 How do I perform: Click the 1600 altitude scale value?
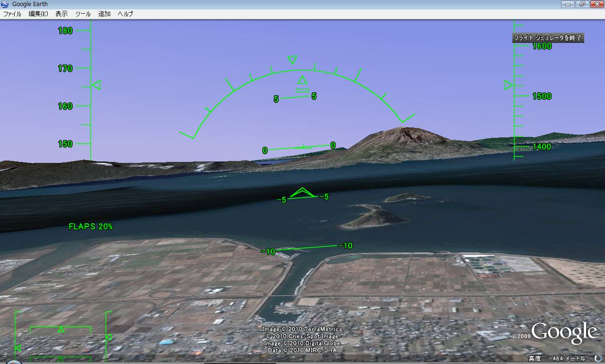point(542,46)
